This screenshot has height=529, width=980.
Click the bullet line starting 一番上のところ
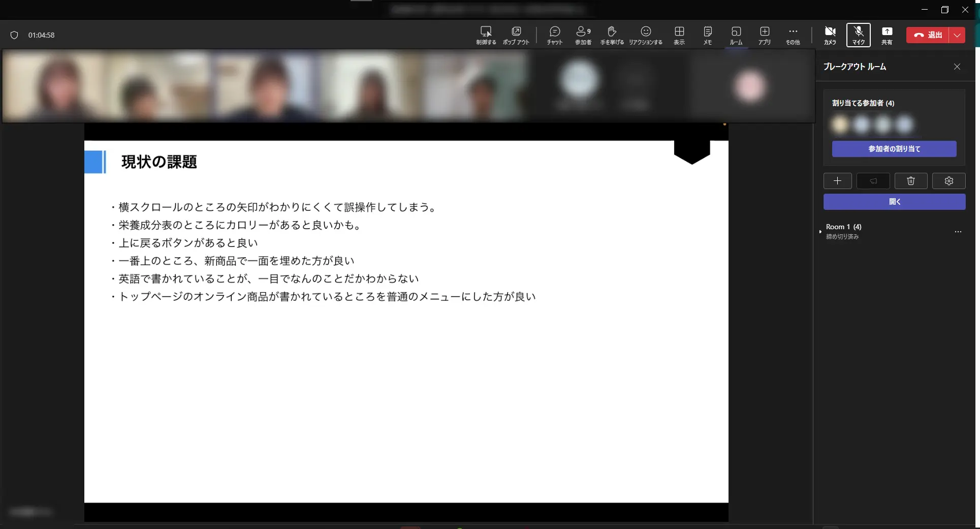233,261
